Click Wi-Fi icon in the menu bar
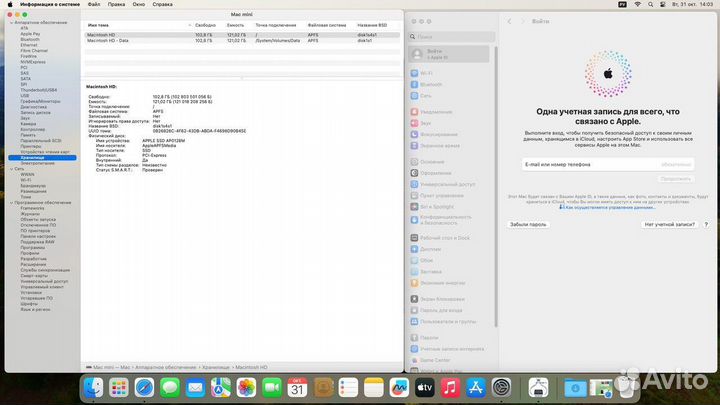720x405 pixels. (x=637, y=4)
